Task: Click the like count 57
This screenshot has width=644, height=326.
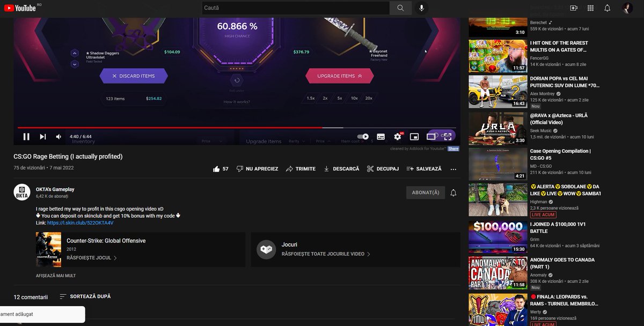Action: click(225, 169)
